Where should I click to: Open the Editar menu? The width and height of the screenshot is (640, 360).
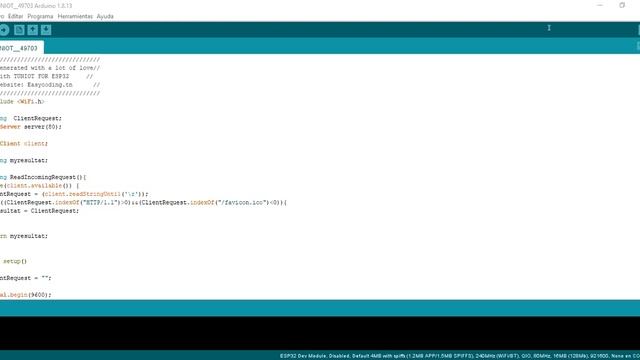point(16,16)
